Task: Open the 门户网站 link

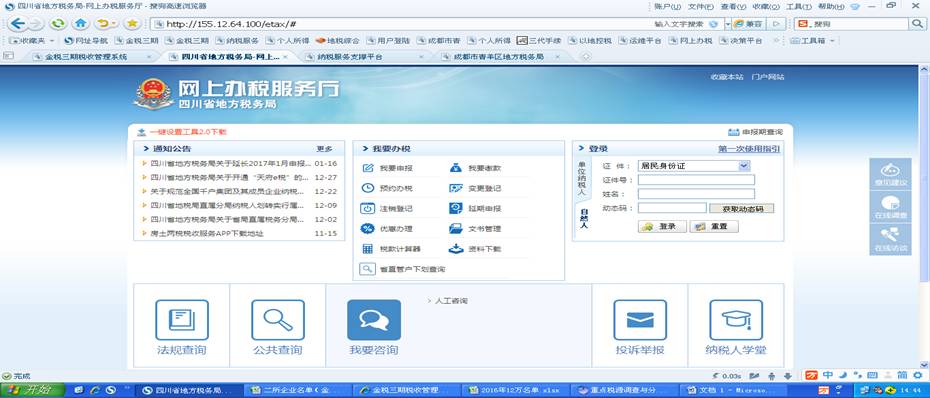Action: tap(767, 77)
